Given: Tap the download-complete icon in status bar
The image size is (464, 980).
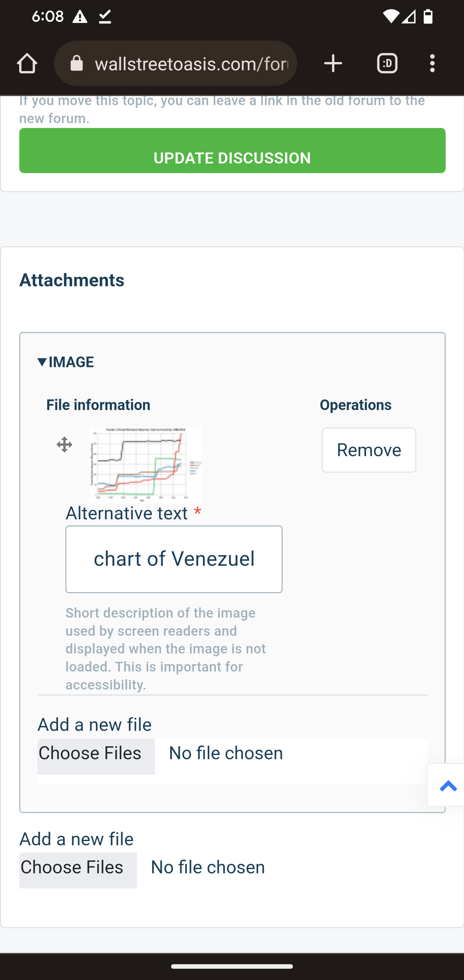Looking at the screenshot, I should (105, 17).
